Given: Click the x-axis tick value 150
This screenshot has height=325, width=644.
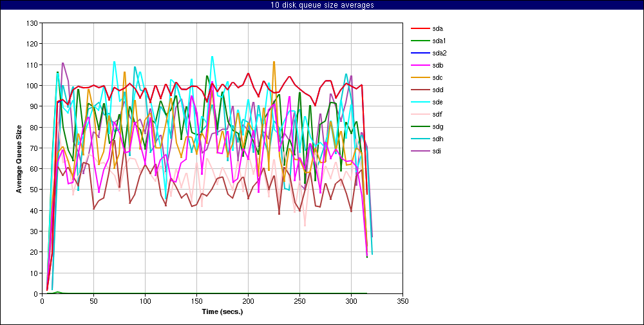Looking at the screenshot, I should 196,301.
